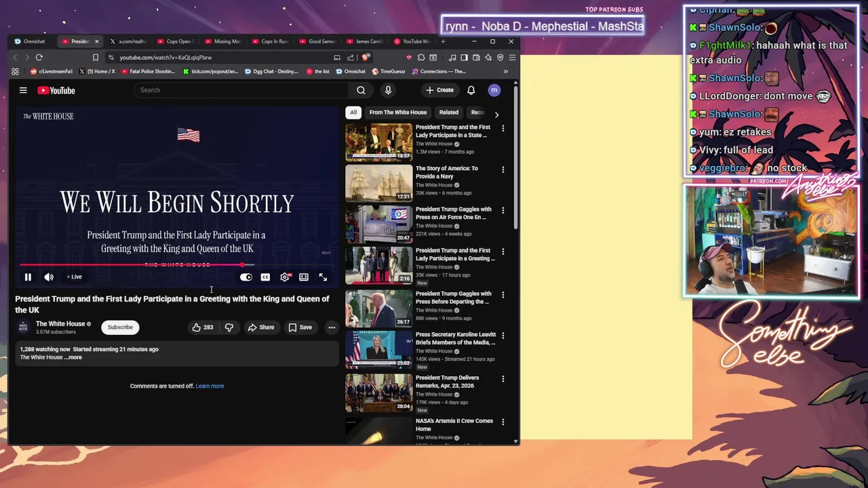The width and height of the screenshot is (868, 488).
Task: Jump to Live indicator in player
Action: pyautogui.click(x=75, y=277)
